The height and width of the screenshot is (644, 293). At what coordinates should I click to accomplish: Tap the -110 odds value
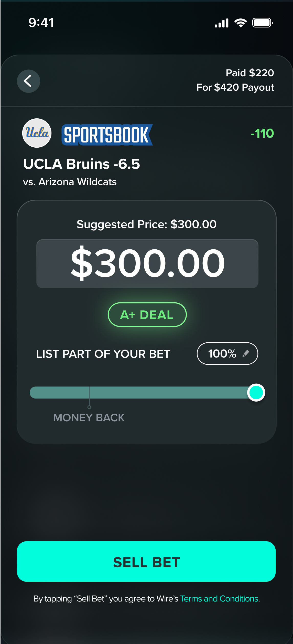[262, 134]
